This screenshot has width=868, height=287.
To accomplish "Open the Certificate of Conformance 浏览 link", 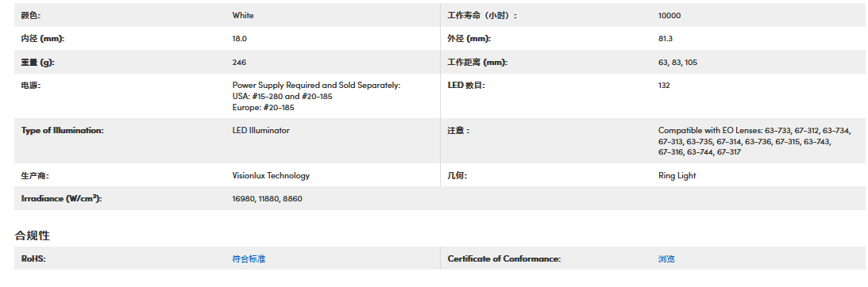I will 666,258.
